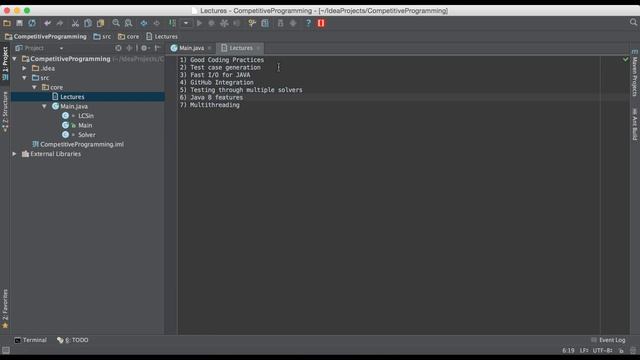This screenshot has height=360, width=640.
Task: Click the LF line separator selector
Action: point(584,350)
